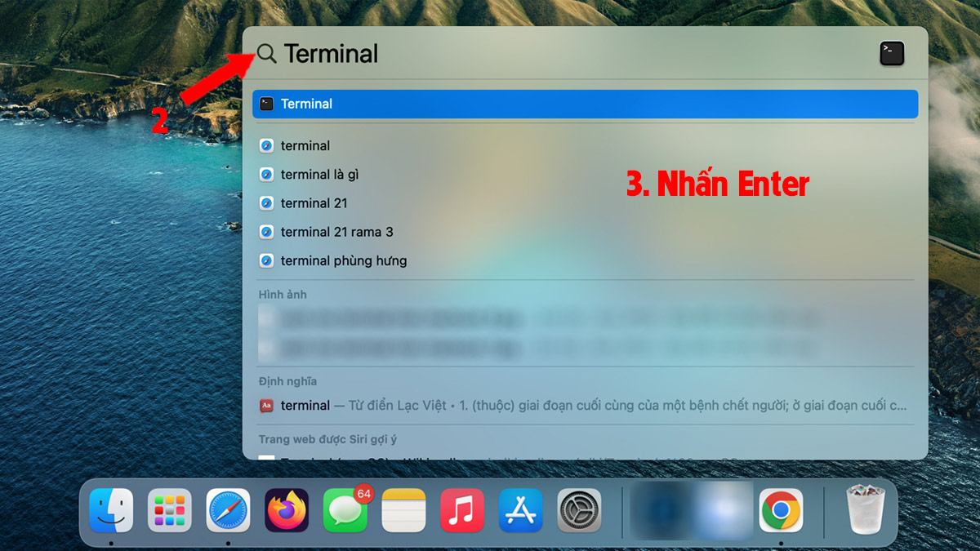Click the magnifying glass search icon
This screenshot has width=980, height=551.
265,53
